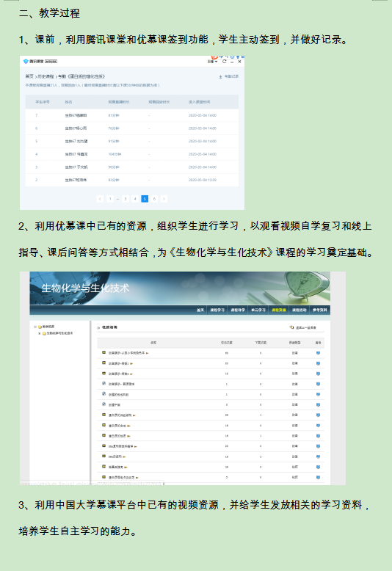Viewport: 392px width, 571px height.
Task: Click the 教学资源 folder icon in sidebar
Action: pyautogui.click(x=40, y=327)
